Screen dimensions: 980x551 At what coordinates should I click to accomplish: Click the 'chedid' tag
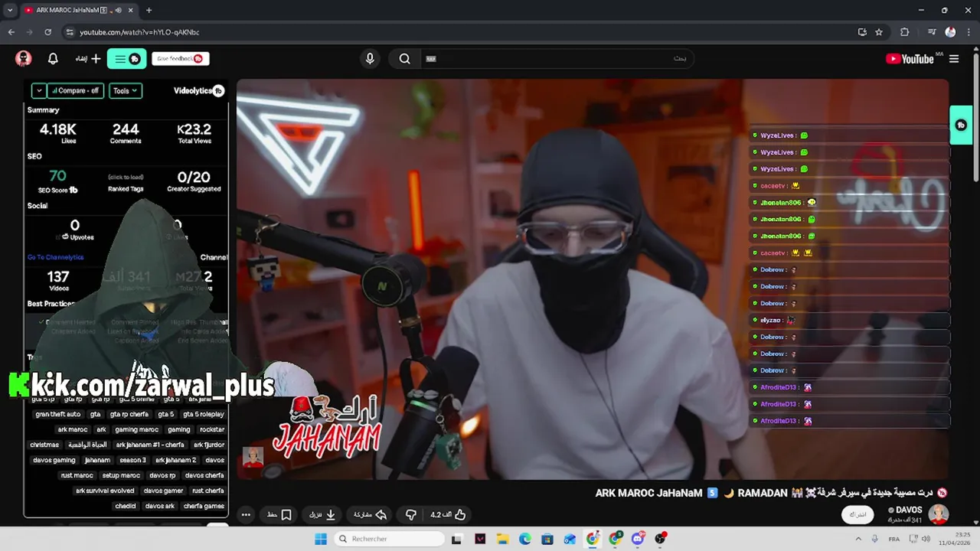(x=126, y=506)
